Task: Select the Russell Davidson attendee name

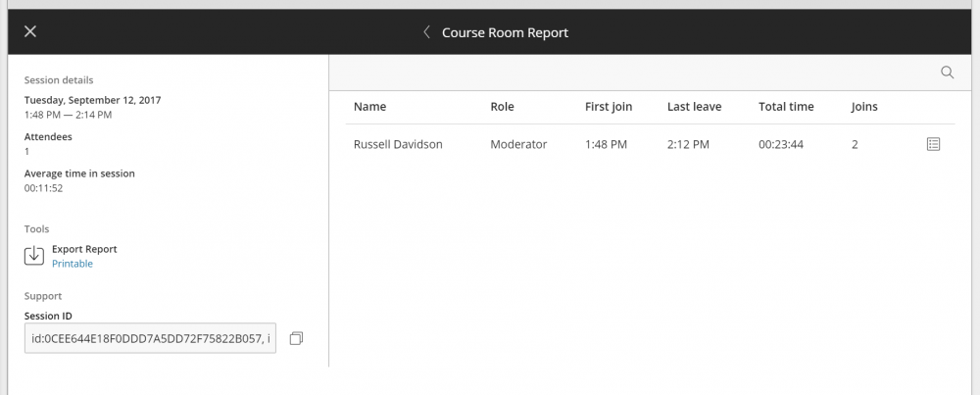Action: 398,144
